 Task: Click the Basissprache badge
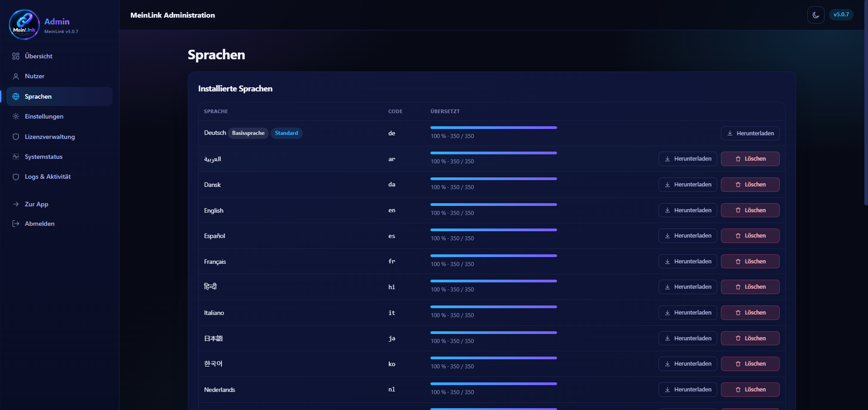[x=248, y=133]
